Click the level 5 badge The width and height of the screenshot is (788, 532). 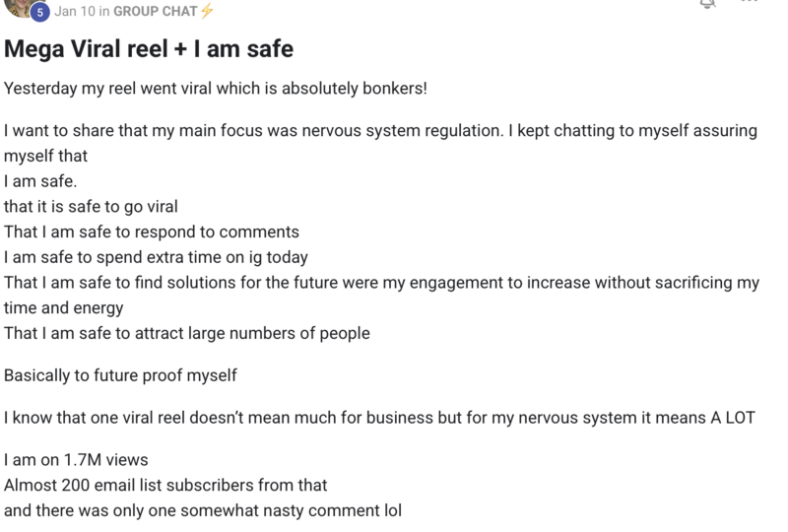click(39, 13)
